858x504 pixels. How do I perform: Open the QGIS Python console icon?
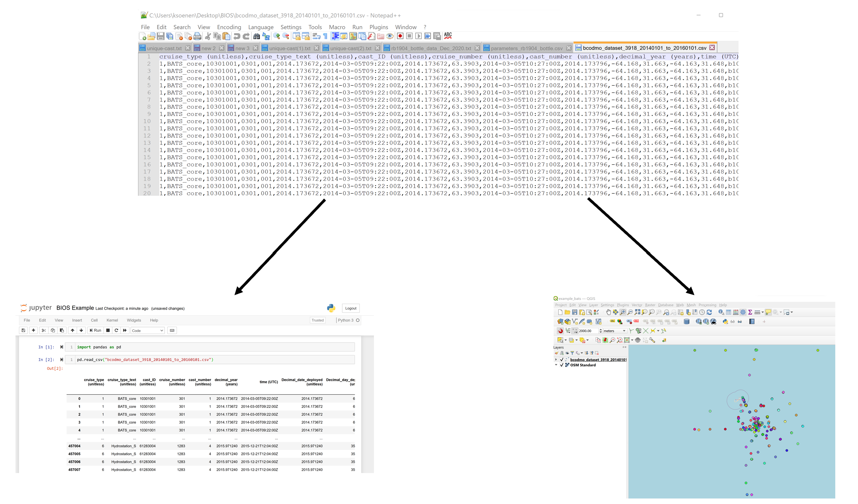point(725,322)
